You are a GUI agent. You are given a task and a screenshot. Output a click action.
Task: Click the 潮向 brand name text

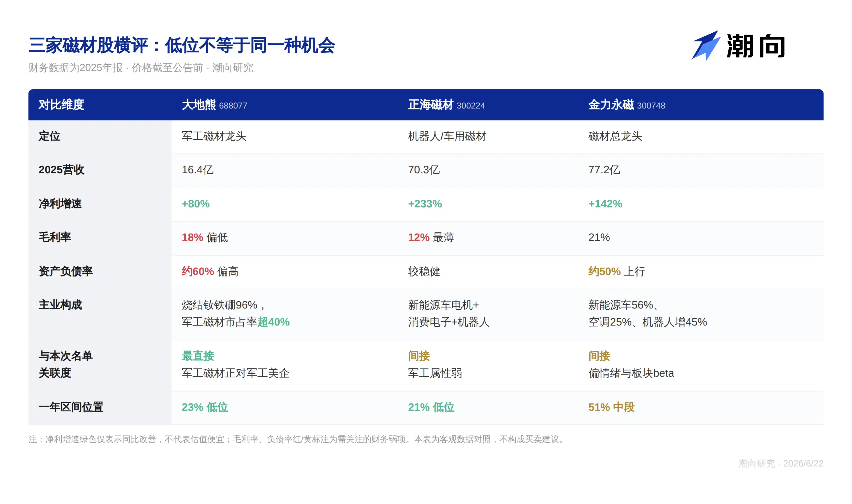pyautogui.click(x=756, y=46)
